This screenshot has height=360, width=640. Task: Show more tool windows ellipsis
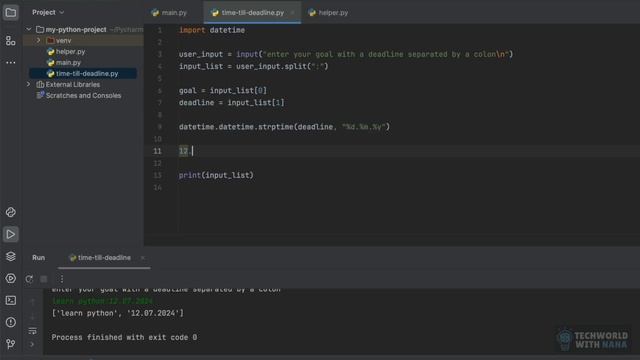pos(11,63)
